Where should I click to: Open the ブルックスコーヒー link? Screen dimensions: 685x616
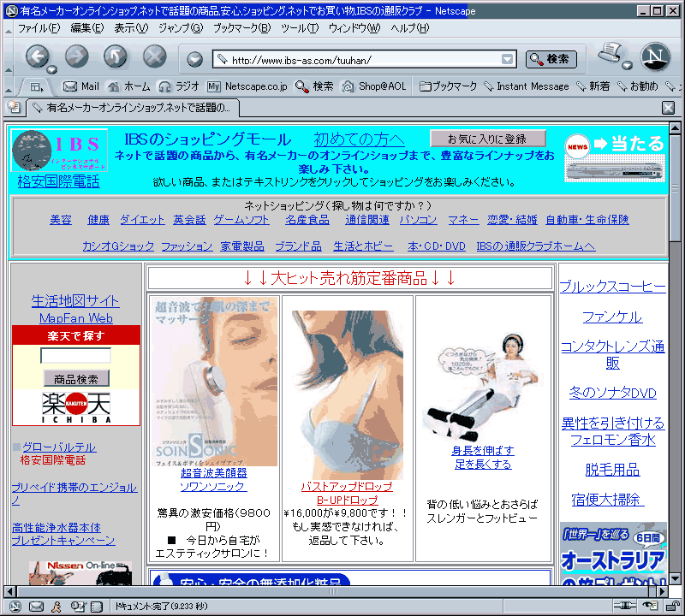[x=612, y=287]
